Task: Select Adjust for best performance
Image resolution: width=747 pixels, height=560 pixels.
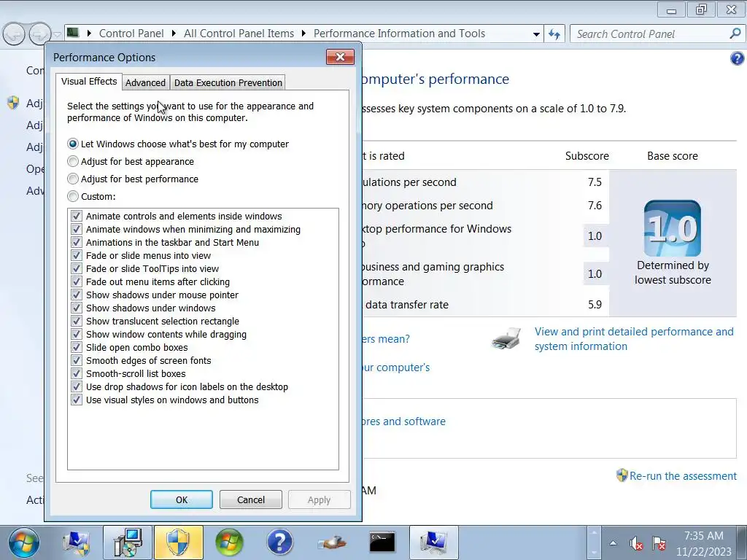Action: click(73, 179)
